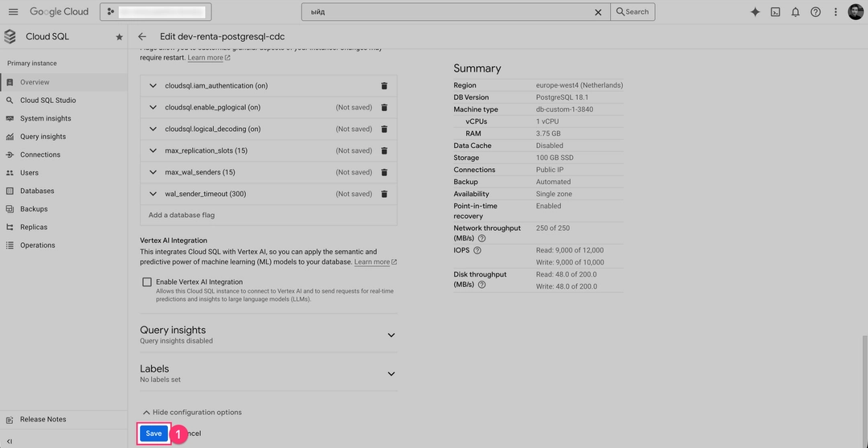The width and height of the screenshot is (868, 448).
Task: Click the Save button
Action: [x=154, y=434]
